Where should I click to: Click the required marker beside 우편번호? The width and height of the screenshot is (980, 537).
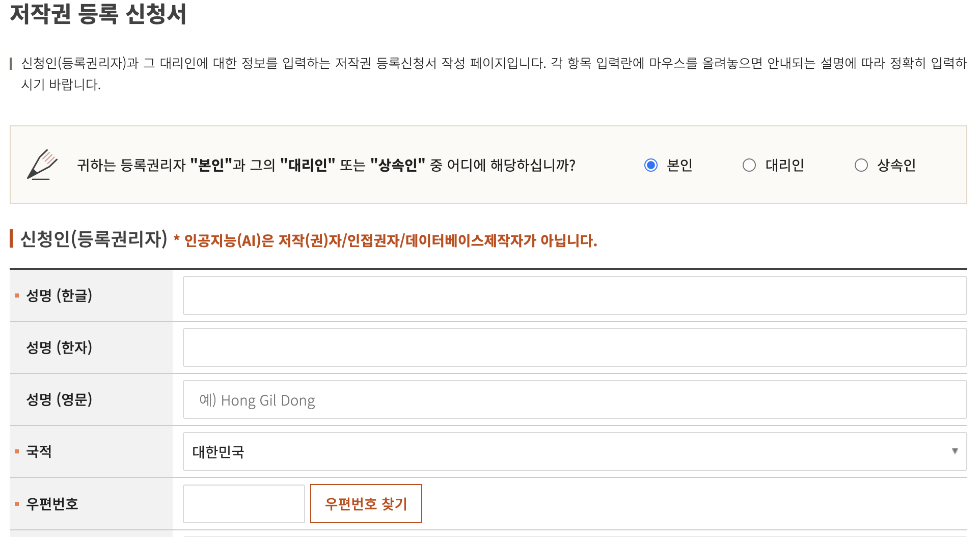tap(17, 504)
